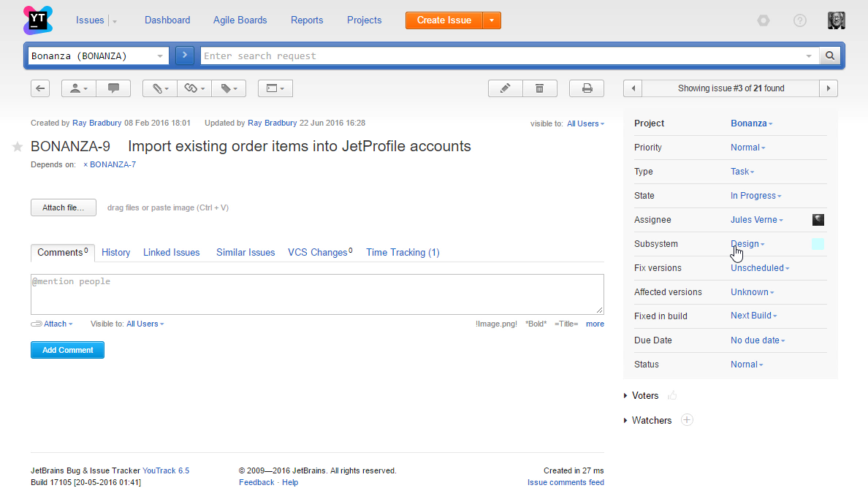
Task: Switch to History tab
Action: click(x=115, y=253)
